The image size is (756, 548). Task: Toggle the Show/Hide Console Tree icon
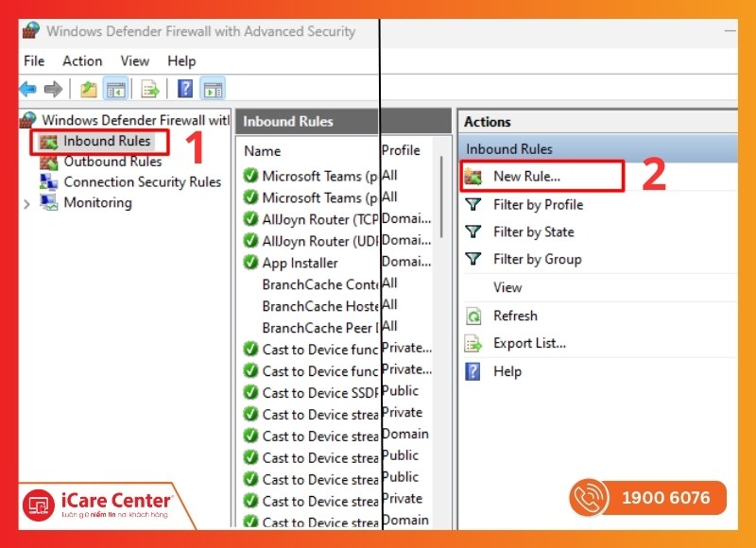coord(115,89)
